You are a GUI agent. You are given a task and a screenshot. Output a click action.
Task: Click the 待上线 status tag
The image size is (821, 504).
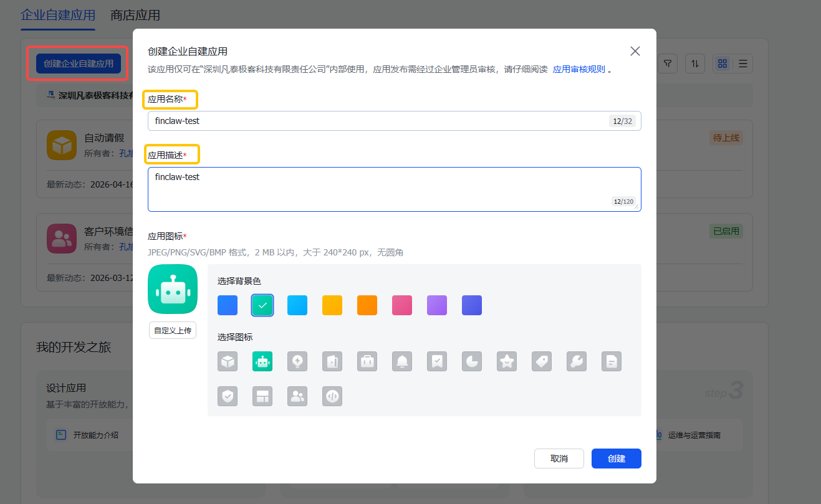tap(726, 138)
